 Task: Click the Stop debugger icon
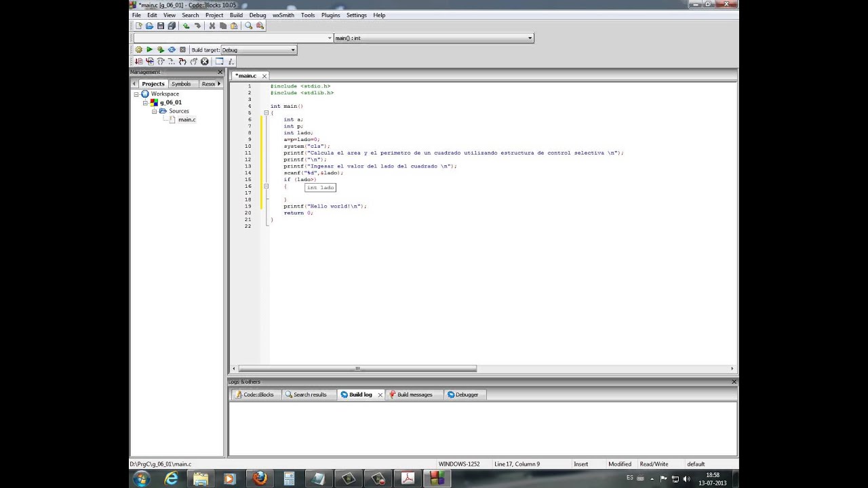pos(204,61)
